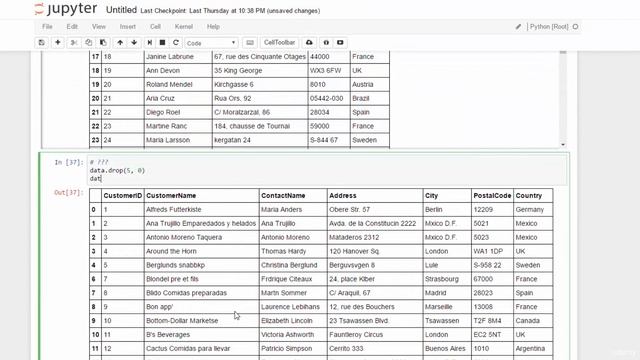Click into the In [37] code cell editor
640x360 pixels.
coord(328,171)
